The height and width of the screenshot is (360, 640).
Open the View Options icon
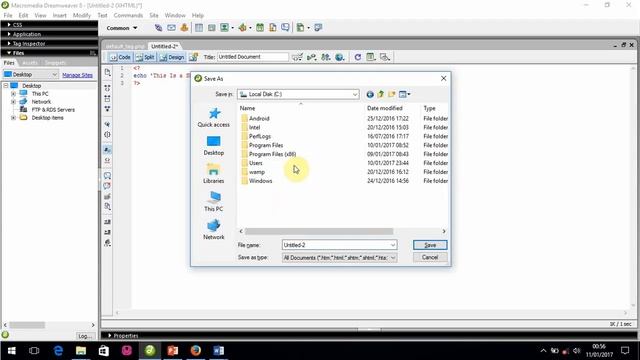[371, 57]
